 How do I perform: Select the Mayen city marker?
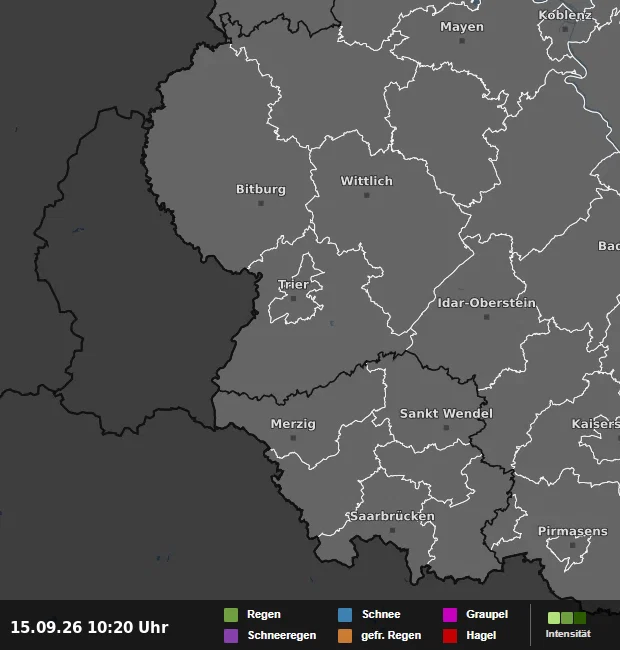[x=462, y=41]
